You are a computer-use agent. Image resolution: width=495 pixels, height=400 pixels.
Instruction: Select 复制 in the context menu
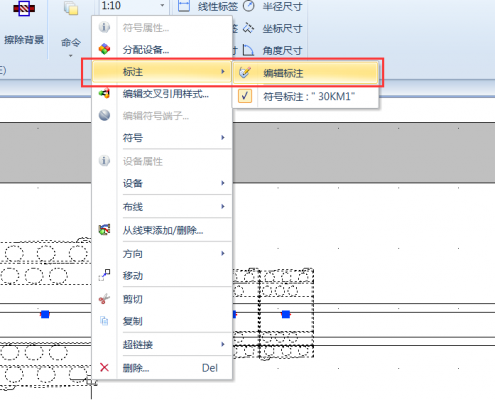(174, 321)
